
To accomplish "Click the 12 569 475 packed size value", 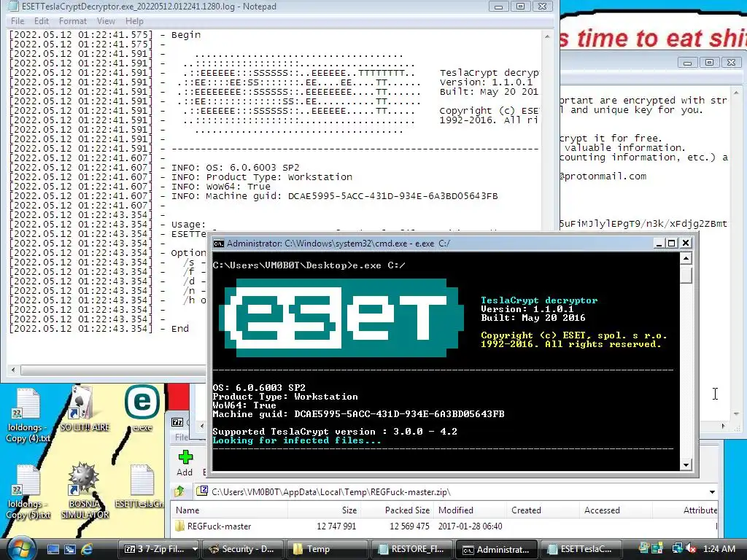I will point(409,526).
